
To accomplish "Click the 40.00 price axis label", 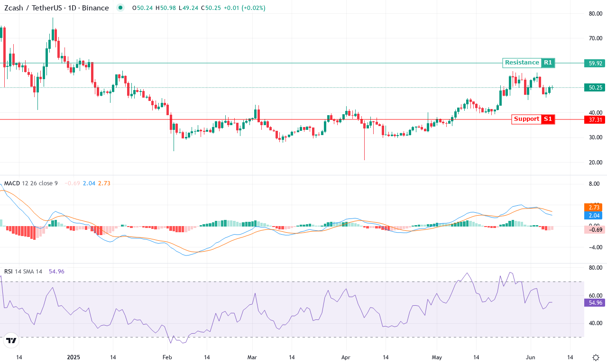I will pos(595,113).
